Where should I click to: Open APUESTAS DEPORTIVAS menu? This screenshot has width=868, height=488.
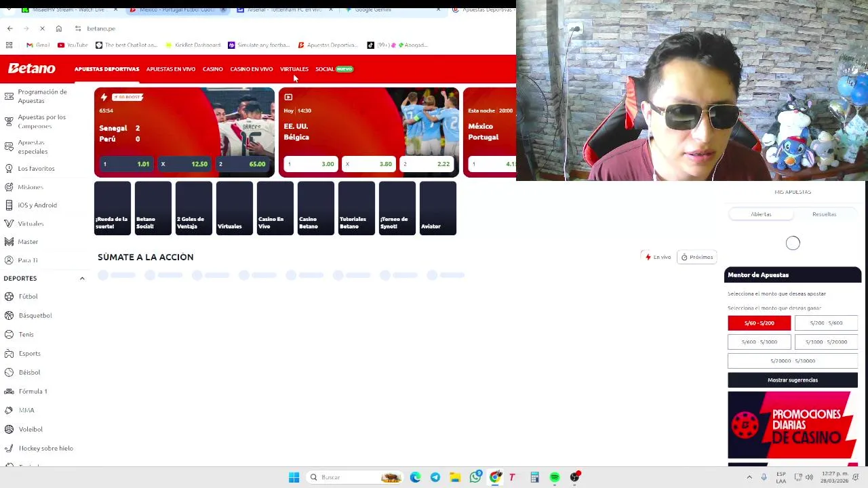tap(106, 69)
